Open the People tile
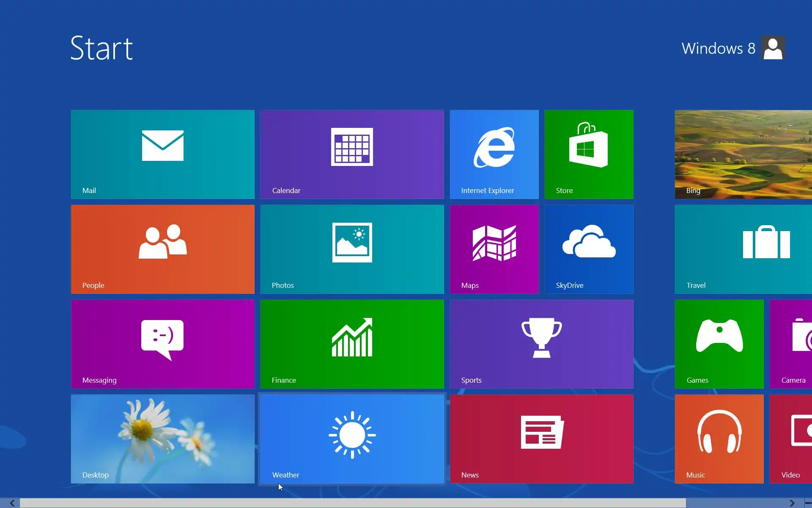Screen dimensions: 812x508 point(162,249)
